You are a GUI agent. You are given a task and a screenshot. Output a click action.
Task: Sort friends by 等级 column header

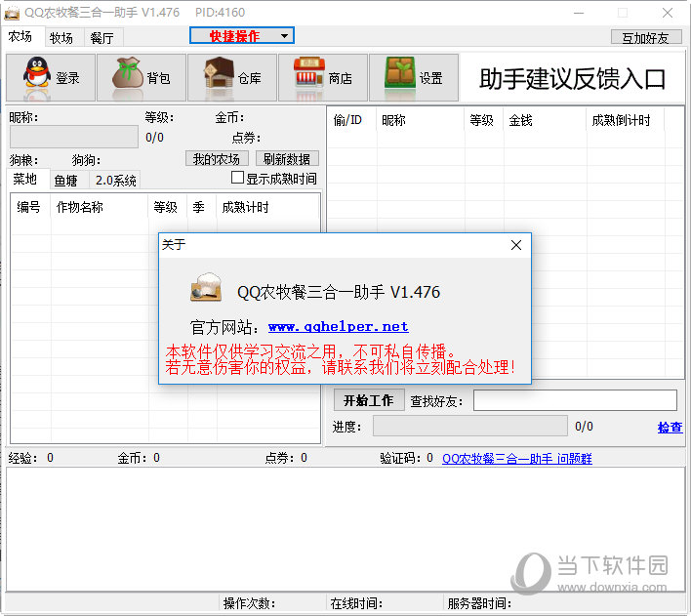pos(484,120)
